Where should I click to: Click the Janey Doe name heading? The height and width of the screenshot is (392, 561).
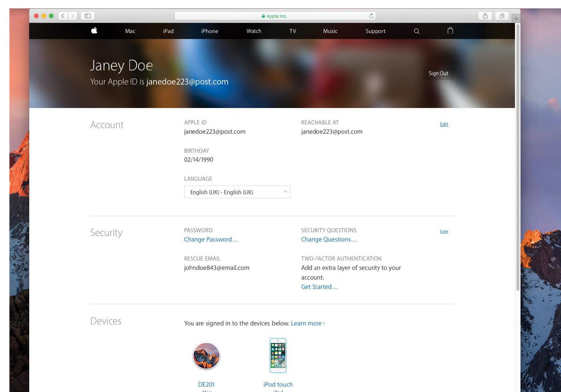(121, 65)
